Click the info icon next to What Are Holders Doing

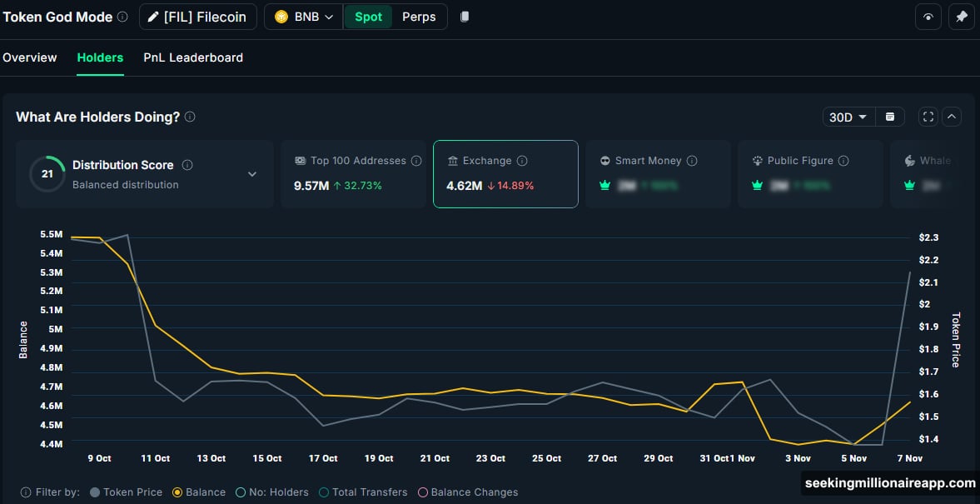(190, 117)
